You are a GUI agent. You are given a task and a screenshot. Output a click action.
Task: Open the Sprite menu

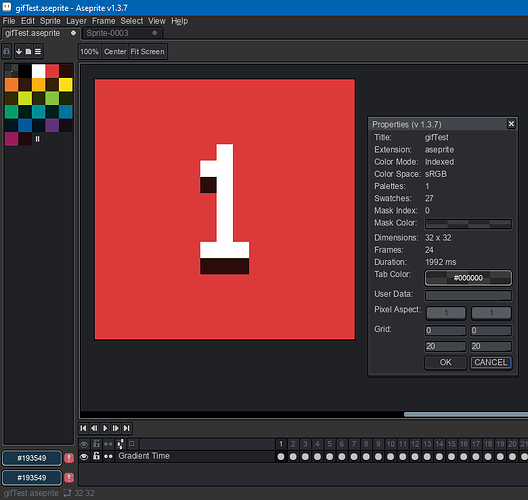pos(50,21)
